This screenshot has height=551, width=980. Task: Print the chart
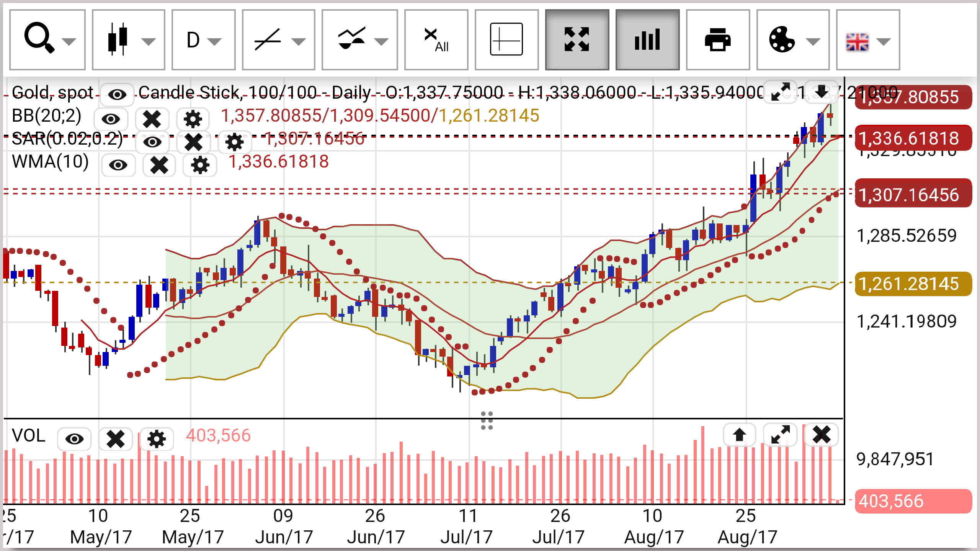pyautogui.click(x=718, y=40)
